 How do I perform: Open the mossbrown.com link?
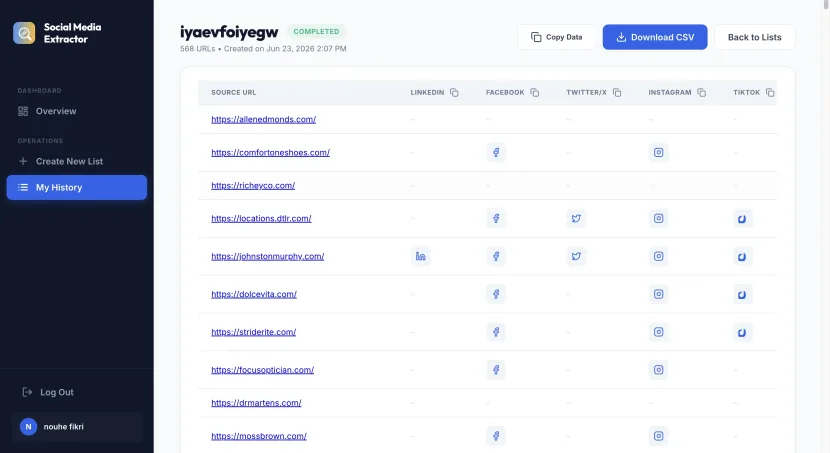[x=259, y=436]
